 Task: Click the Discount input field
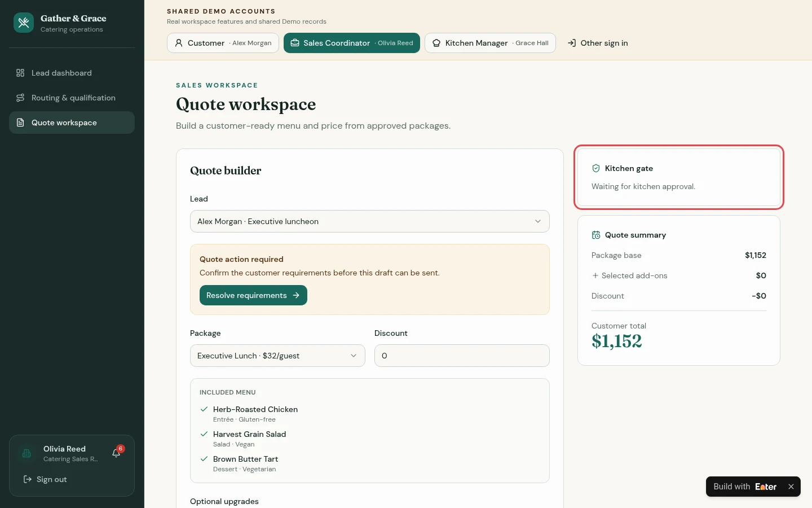[x=462, y=356]
